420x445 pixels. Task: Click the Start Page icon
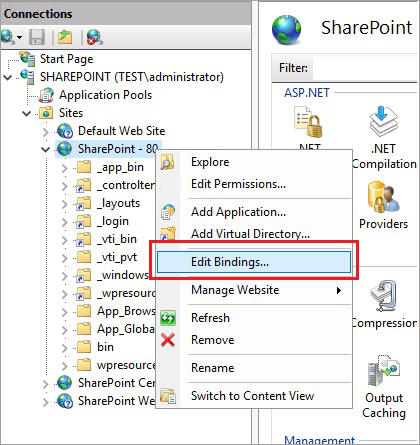pyautogui.click(x=27, y=59)
